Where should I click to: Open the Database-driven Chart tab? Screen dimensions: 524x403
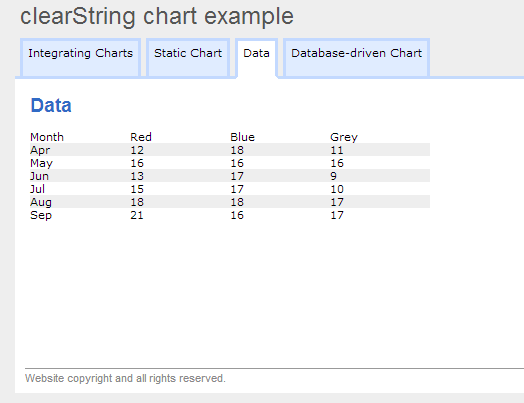356,58
